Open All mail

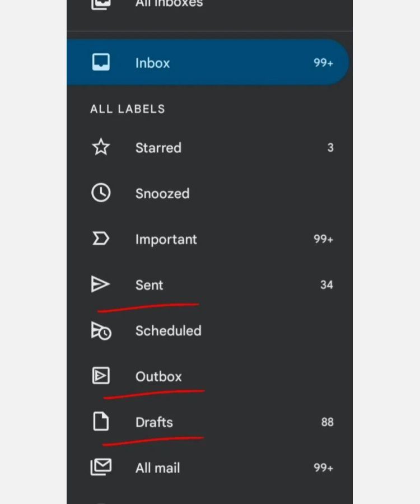coord(209,468)
